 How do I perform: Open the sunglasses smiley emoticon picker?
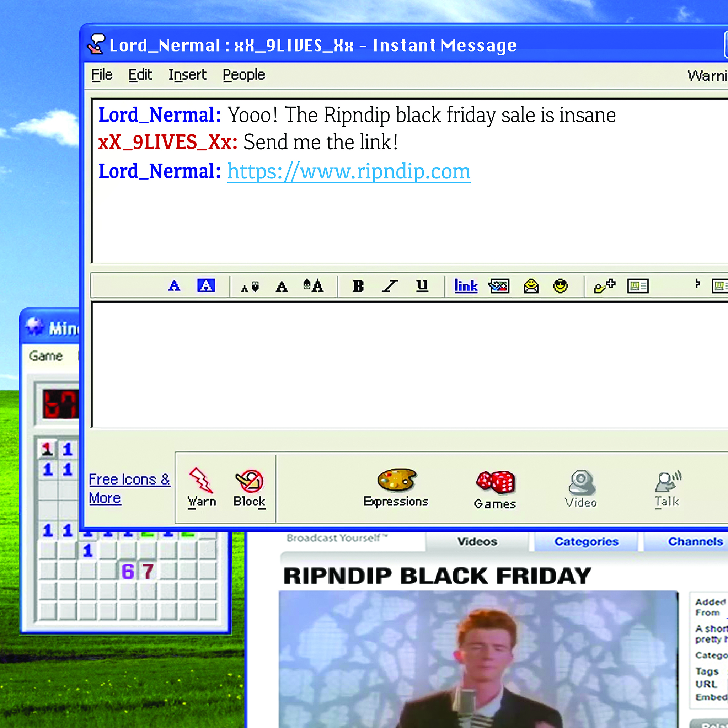(560, 286)
